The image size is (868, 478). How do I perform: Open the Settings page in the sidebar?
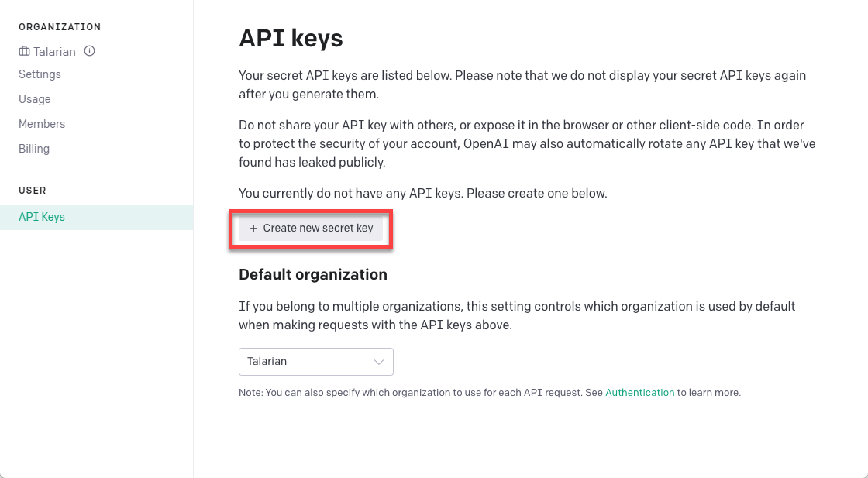[x=40, y=74]
